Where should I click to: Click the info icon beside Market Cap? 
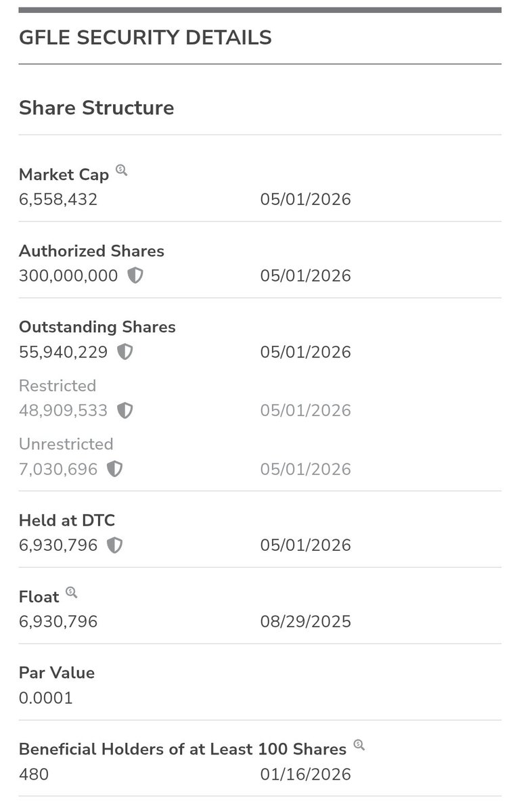point(121,170)
